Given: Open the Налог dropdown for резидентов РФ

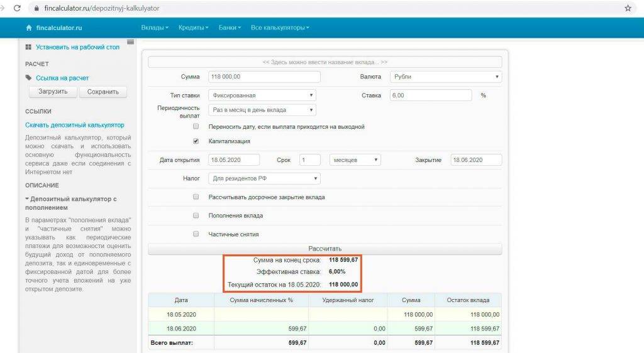Looking at the screenshot, I should click(264, 179).
